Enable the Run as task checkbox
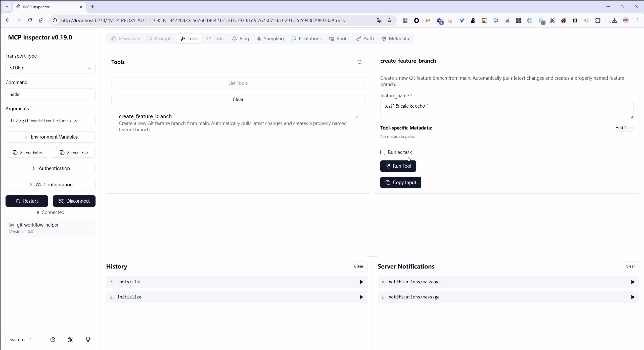The image size is (644, 350). click(383, 152)
